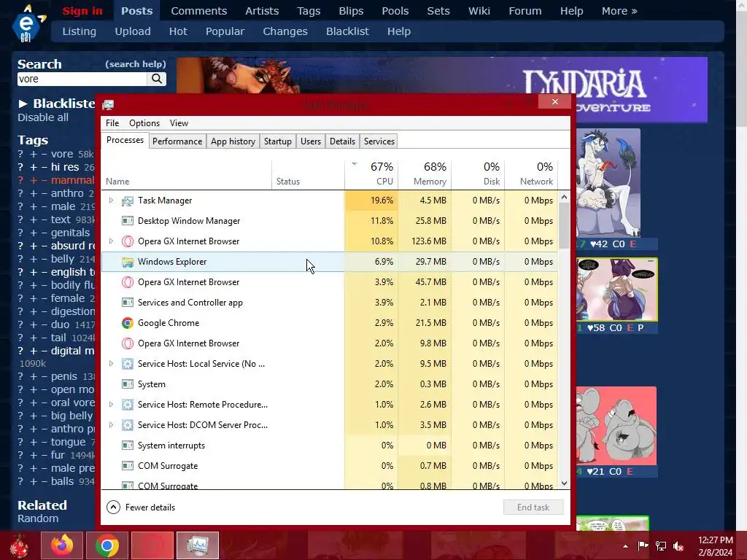The width and height of the screenshot is (747, 560).
Task: Click the Random link under Related
Action: 38,518
